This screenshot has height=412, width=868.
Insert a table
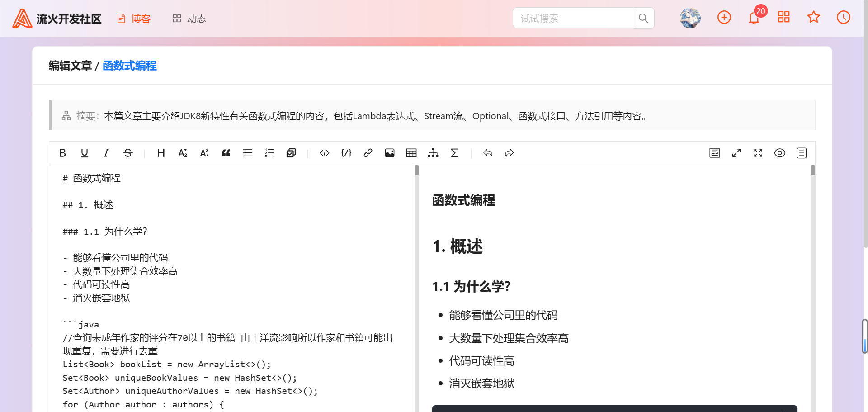(411, 153)
